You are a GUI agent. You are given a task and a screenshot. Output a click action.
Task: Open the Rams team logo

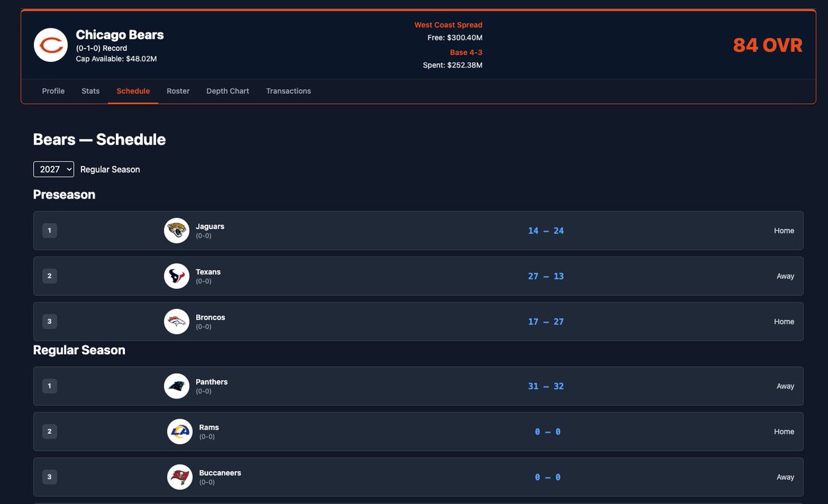pos(180,432)
